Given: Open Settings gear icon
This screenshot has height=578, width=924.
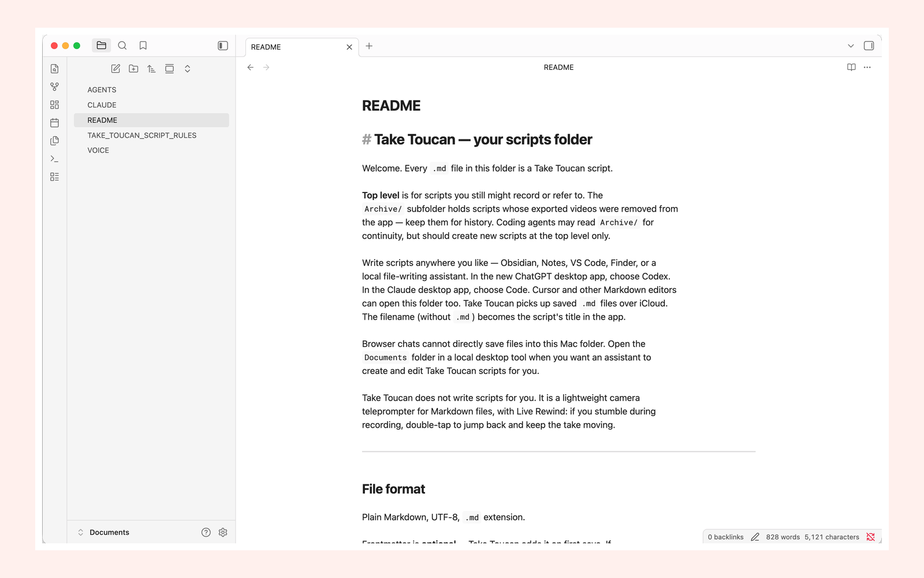Looking at the screenshot, I should pos(223,532).
